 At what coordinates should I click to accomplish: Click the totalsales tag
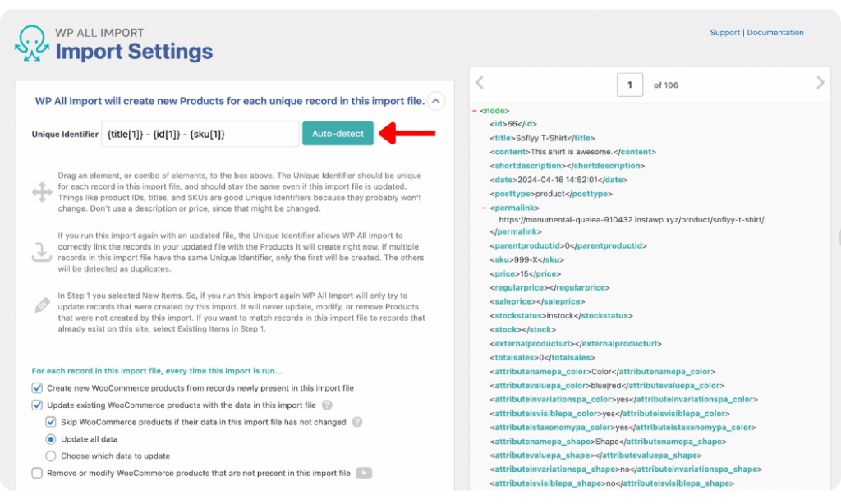point(542,357)
